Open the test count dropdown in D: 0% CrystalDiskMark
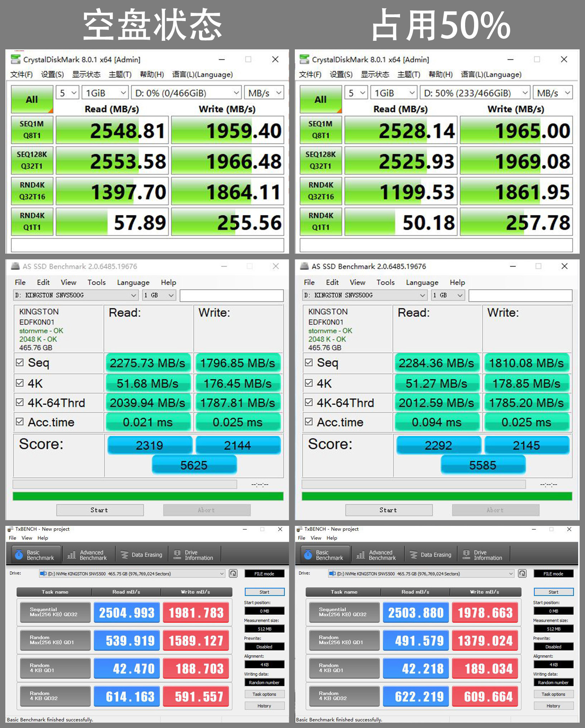585x728 pixels. (x=67, y=93)
